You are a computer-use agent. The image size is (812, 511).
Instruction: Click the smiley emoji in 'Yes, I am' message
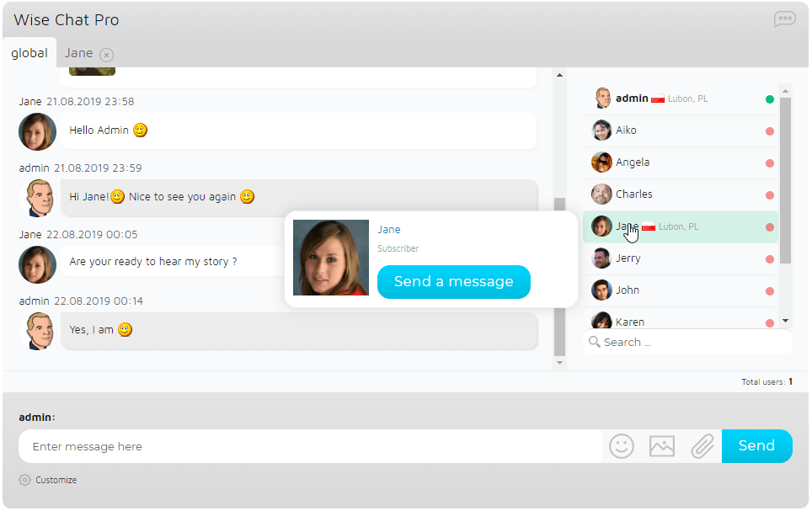tap(125, 330)
